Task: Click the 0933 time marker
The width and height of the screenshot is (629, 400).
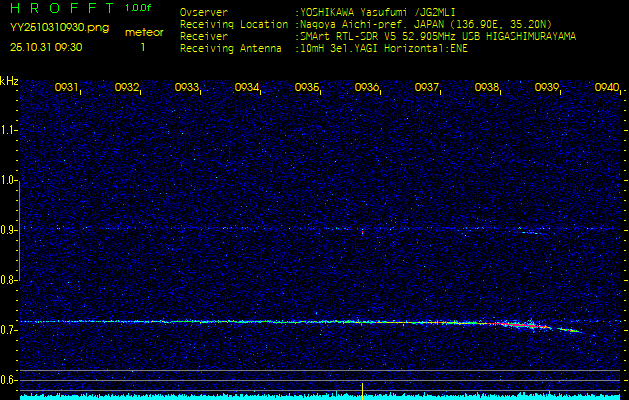Action: (186, 88)
